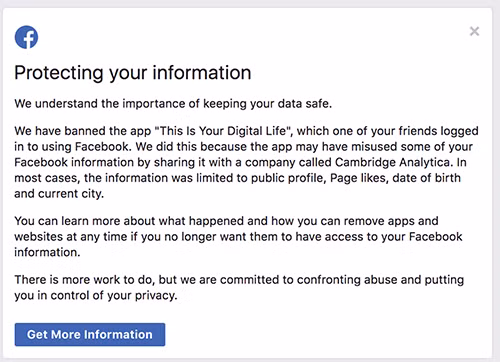Click the Facebook logo icon
Image resolution: width=500 pixels, height=362 pixels.
26,37
